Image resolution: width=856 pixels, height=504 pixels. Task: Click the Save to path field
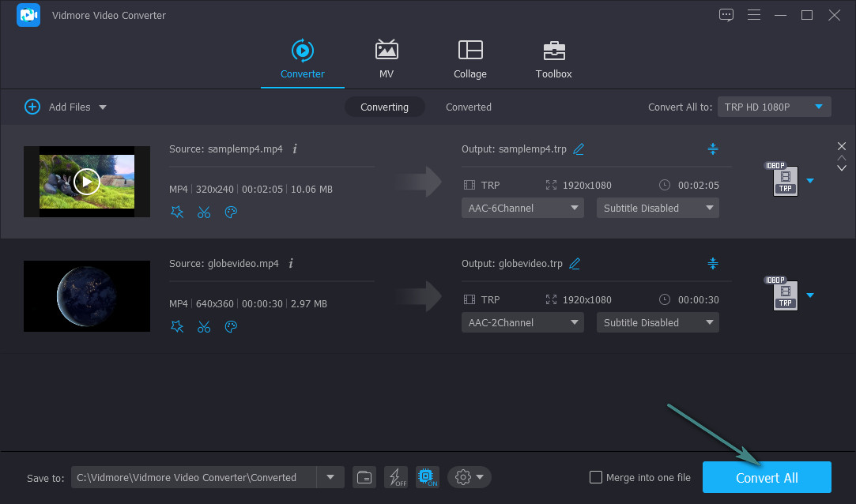(x=194, y=477)
